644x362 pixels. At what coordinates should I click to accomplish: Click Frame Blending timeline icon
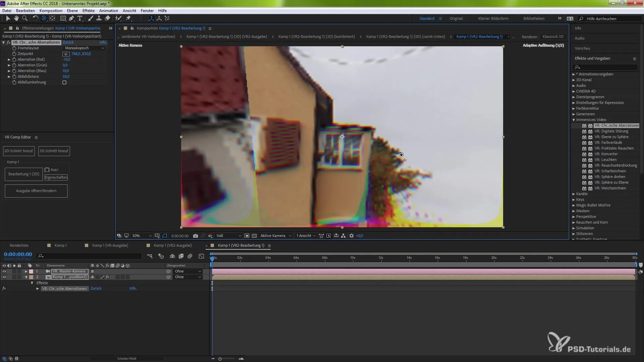click(181, 256)
